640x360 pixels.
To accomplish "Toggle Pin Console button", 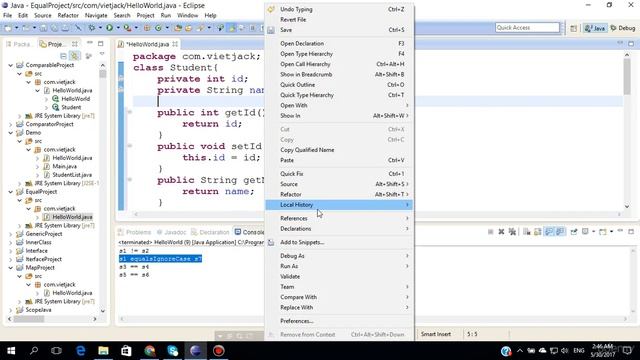I will [x=574, y=232].
